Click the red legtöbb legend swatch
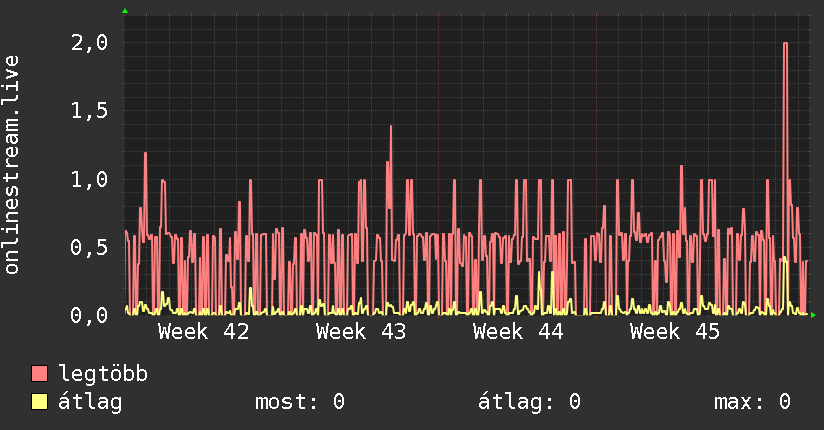 coord(39,373)
